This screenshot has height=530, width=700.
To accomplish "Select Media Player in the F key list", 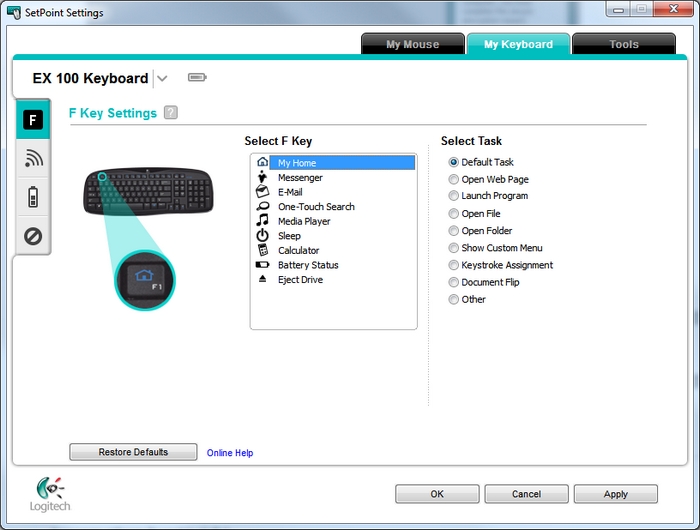I will coord(304,221).
